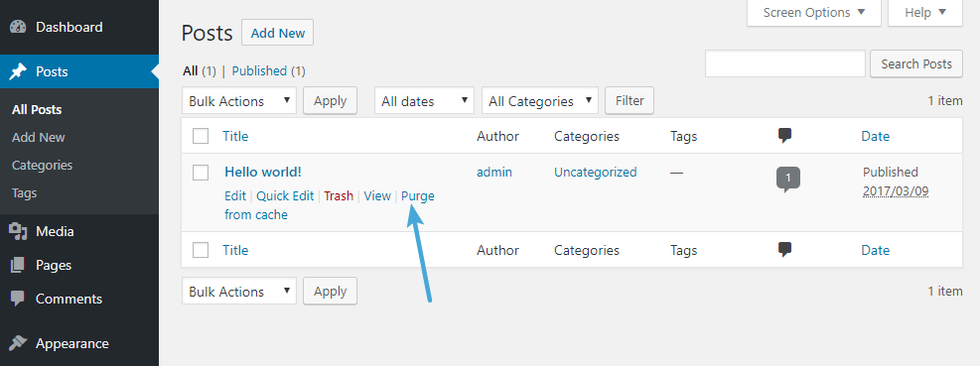Screen dimensions: 980x366
Task: Open Pages menu item
Action: [x=79, y=266]
